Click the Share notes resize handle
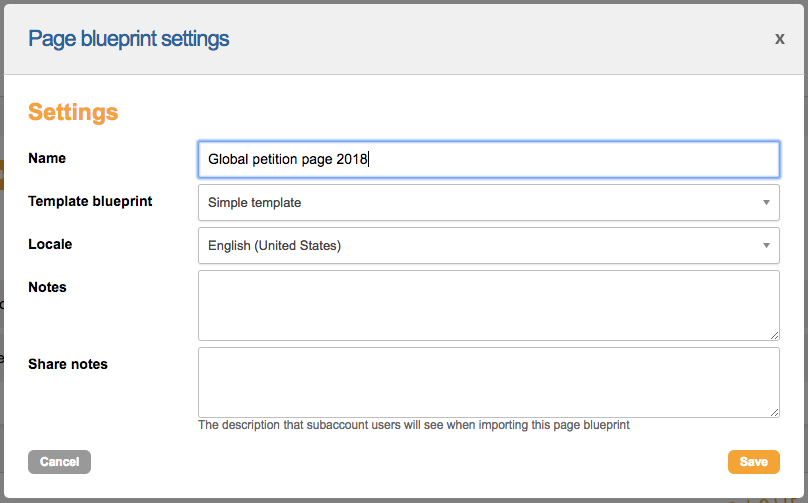The image size is (808, 503). click(x=774, y=412)
